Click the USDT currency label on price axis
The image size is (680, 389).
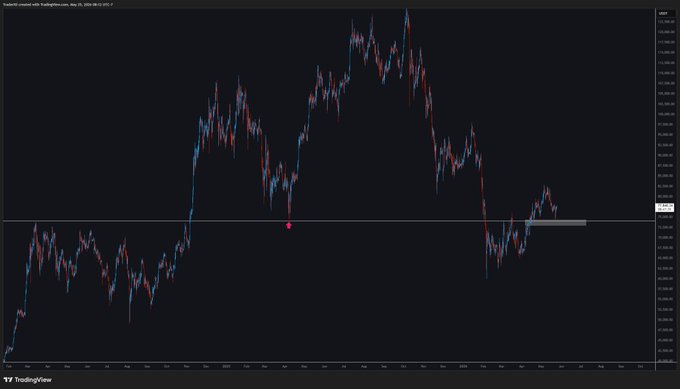663,13
